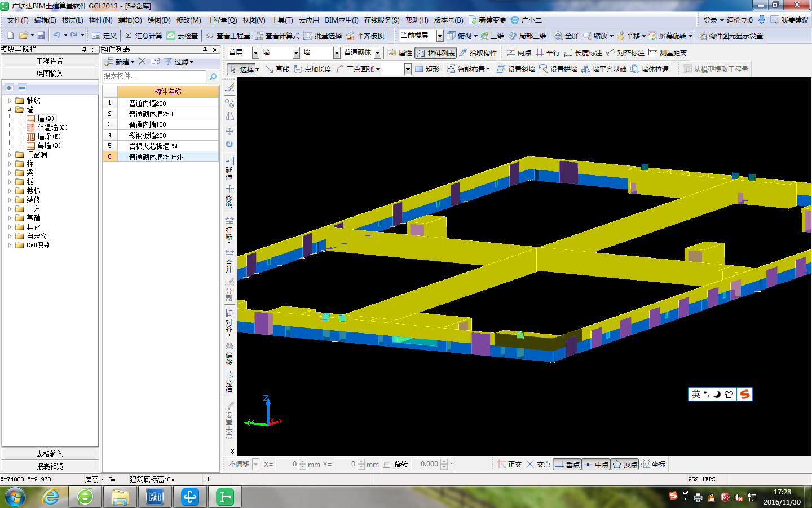Image resolution: width=812 pixels, height=508 pixels.
Task: Delete component icon in 构件列表 panel
Action: pos(142,62)
